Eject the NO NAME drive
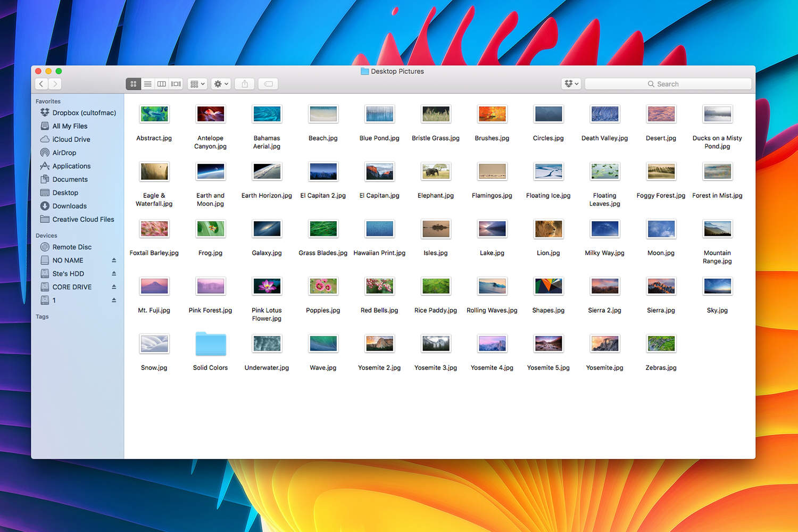Image resolution: width=798 pixels, height=532 pixels. (114, 260)
